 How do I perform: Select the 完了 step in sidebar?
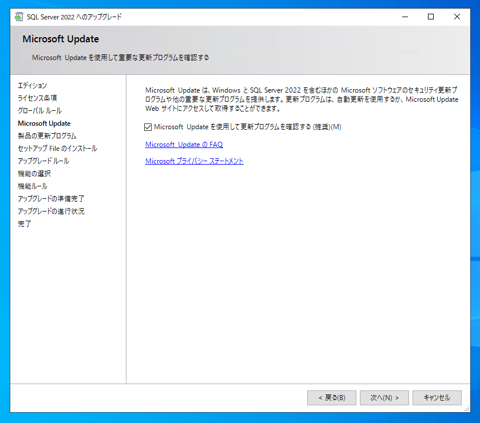[24, 224]
